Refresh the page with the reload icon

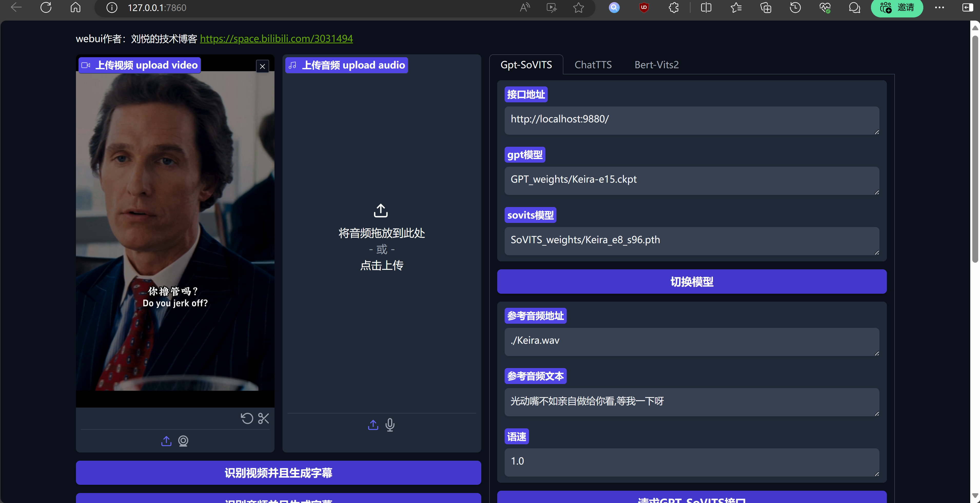point(46,8)
